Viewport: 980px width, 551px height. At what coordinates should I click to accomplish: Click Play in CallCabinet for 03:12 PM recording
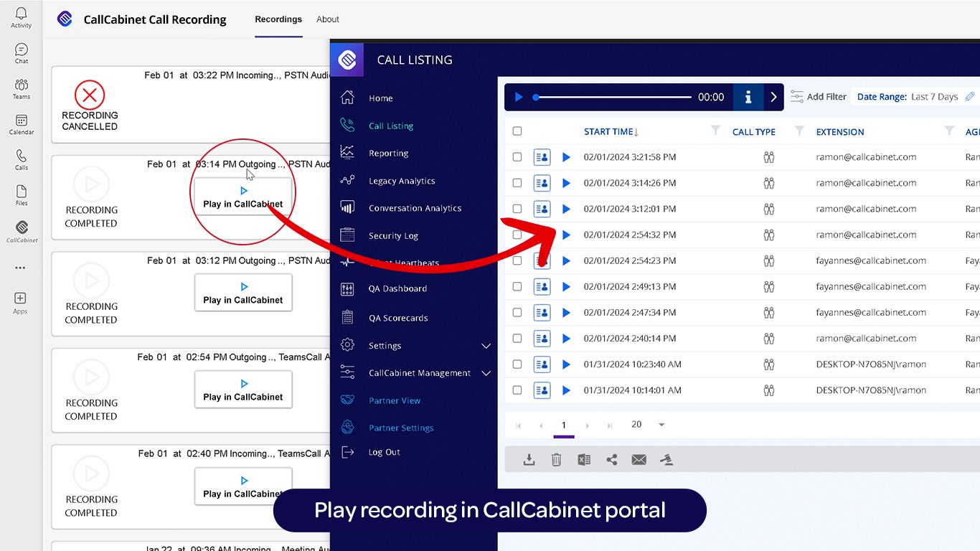pos(243,293)
